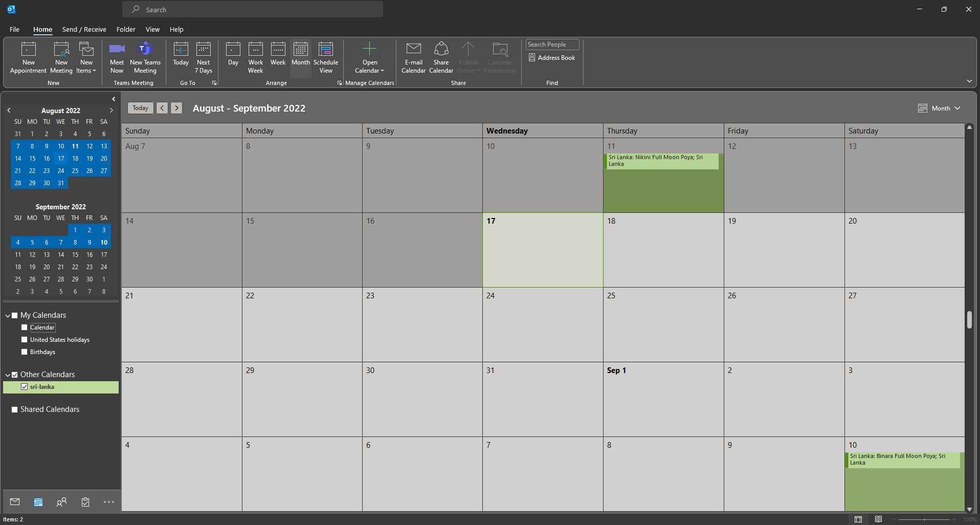Open Arrange group dialog launcher

[339, 83]
